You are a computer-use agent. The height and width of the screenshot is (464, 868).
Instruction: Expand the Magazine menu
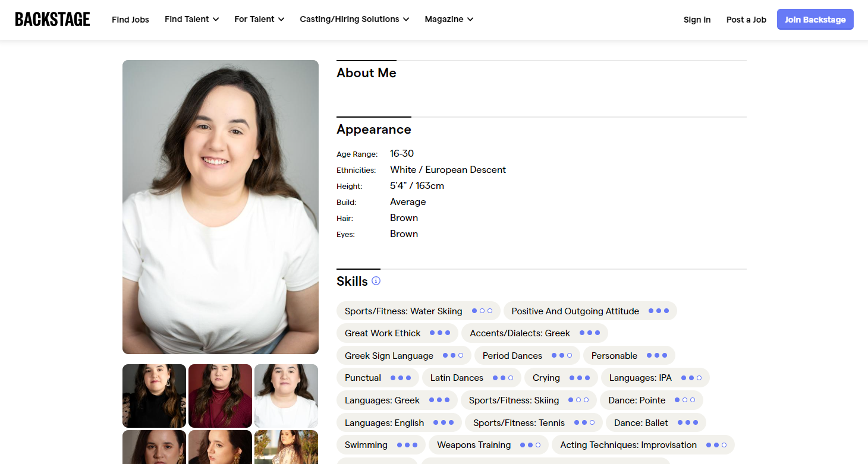click(449, 20)
